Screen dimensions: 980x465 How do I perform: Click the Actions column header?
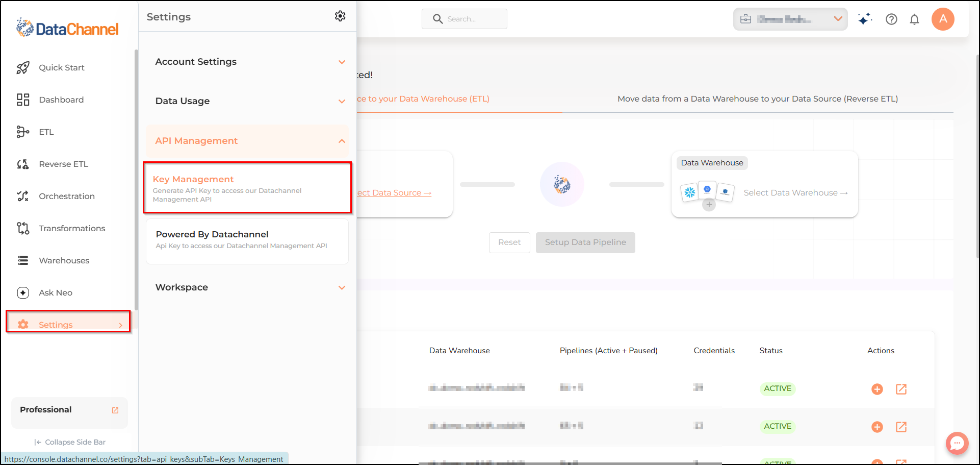click(881, 351)
